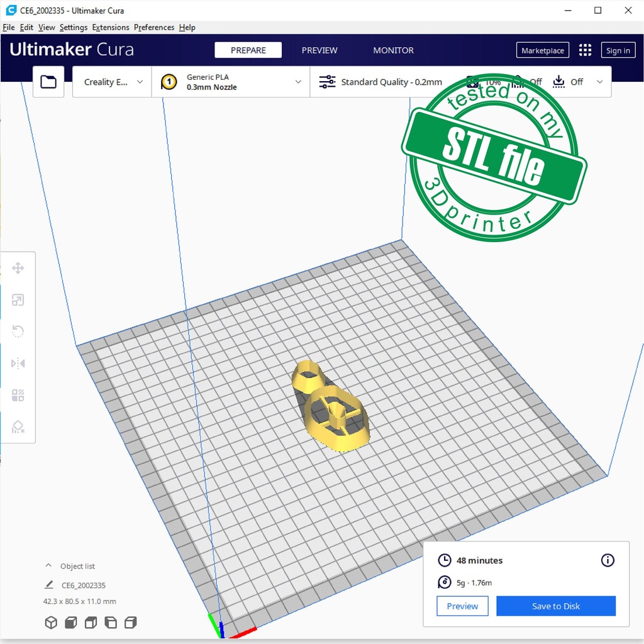Viewport: 644px width, 644px height.
Task: Select the Move tool in left toolbar
Action: click(18, 269)
